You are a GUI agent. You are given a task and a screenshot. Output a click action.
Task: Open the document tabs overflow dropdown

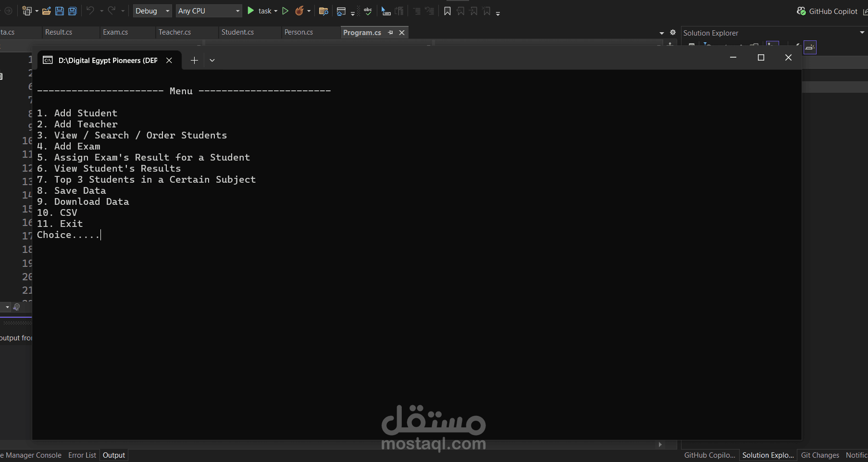click(662, 33)
